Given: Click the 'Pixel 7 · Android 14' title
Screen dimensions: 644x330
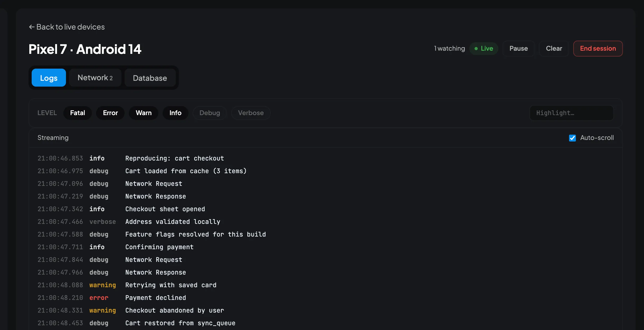Looking at the screenshot, I should [x=85, y=49].
